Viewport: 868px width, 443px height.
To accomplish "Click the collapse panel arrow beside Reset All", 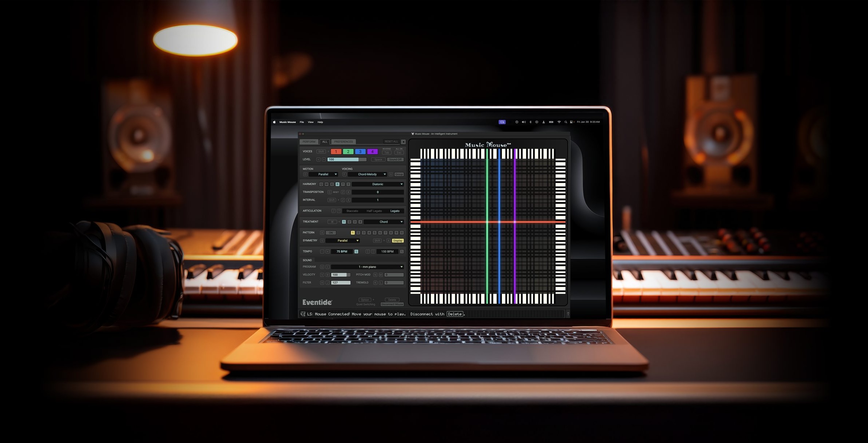I will 403,142.
